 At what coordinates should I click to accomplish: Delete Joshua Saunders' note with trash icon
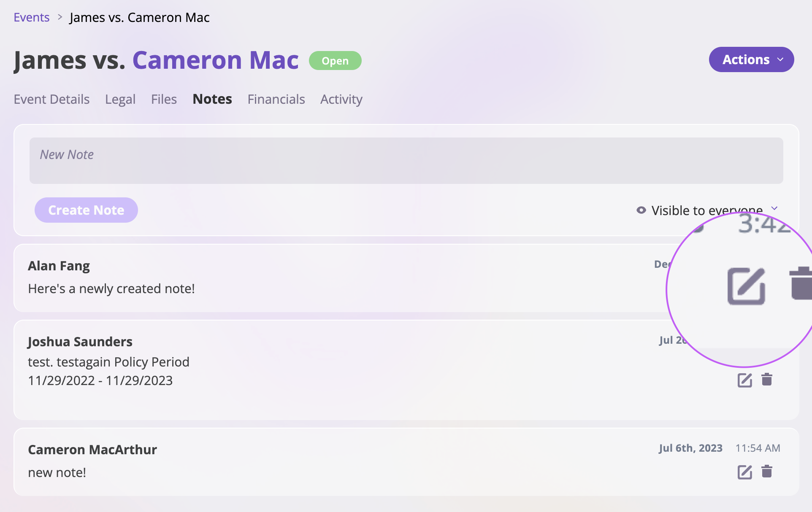click(x=767, y=380)
